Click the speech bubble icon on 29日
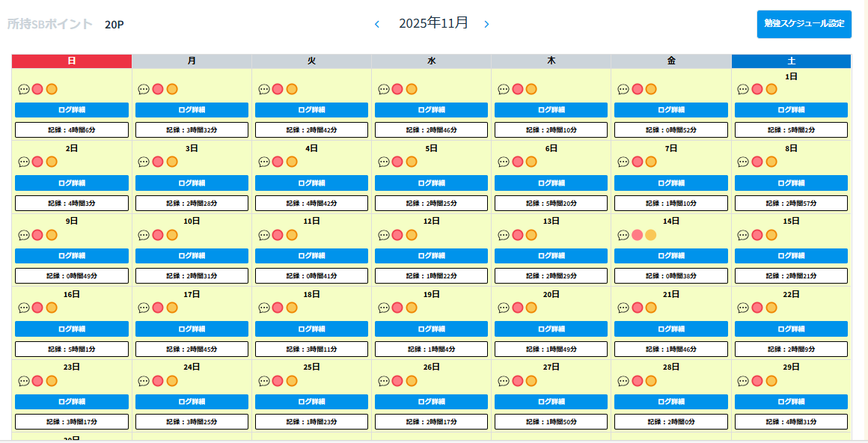 tap(743, 381)
